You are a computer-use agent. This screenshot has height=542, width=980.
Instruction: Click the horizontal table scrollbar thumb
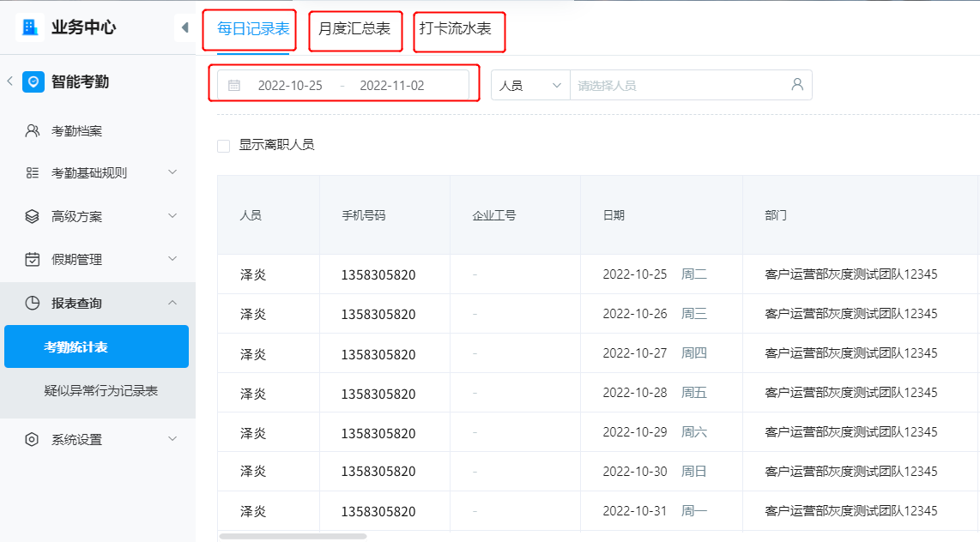(x=293, y=536)
